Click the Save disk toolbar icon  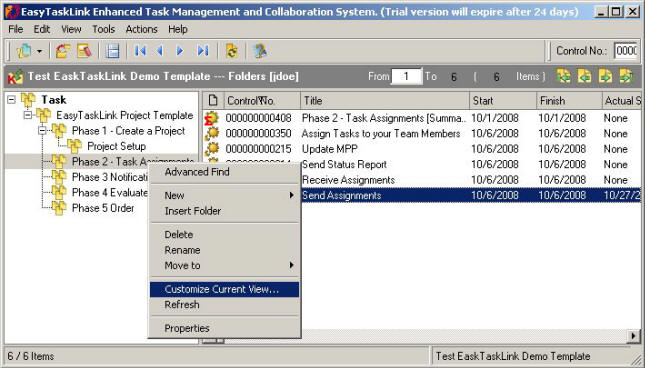pos(112,51)
